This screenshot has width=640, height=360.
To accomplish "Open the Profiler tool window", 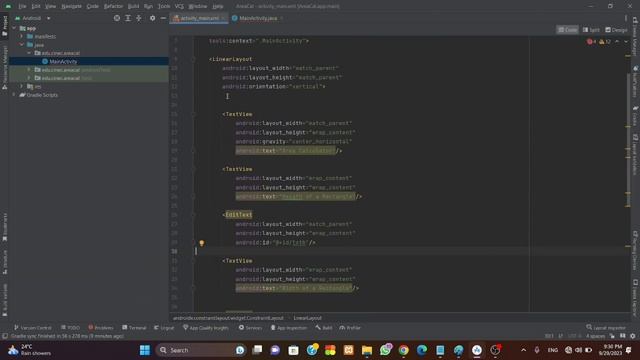I will [x=350, y=327].
